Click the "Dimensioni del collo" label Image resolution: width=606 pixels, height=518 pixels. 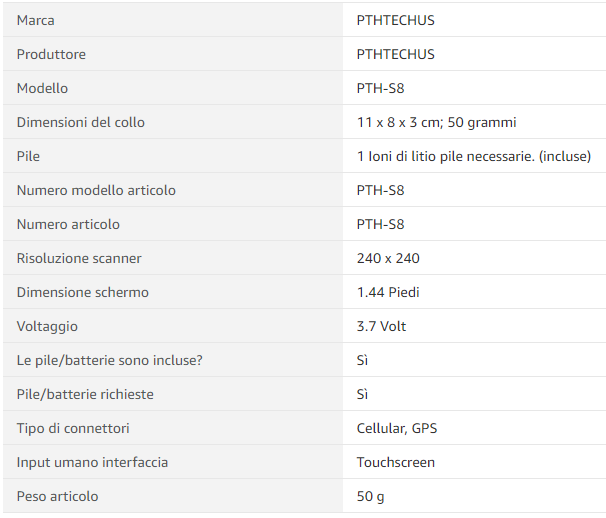(x=81, y=122)
